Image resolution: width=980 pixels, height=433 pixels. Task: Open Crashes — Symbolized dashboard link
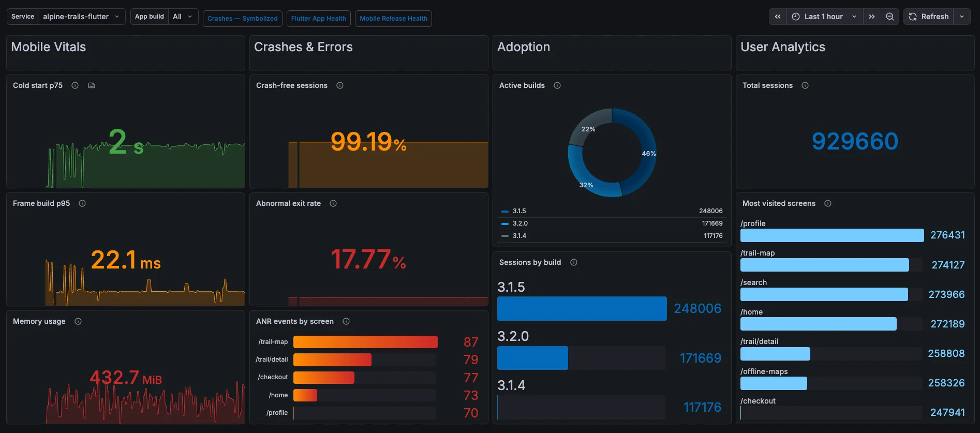[243, 19]
